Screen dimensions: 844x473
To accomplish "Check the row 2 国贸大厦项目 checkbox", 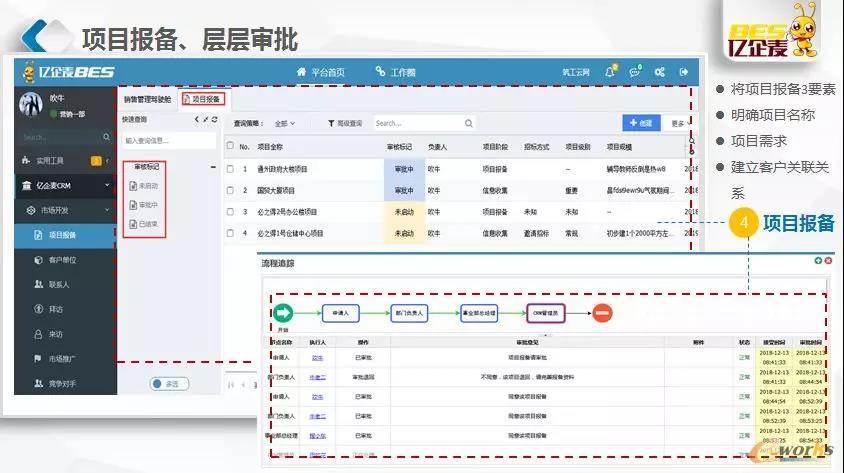I will (230, 190).
